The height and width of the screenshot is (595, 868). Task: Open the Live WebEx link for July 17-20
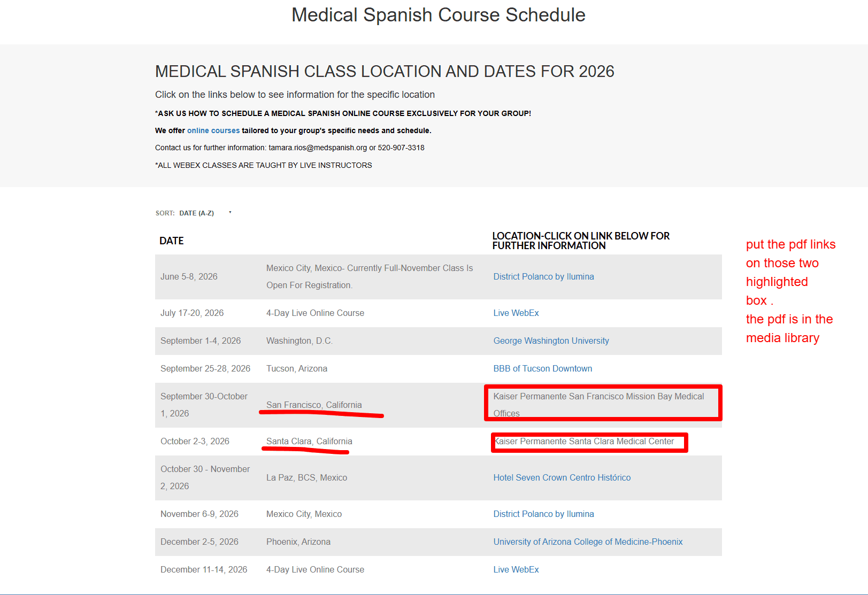(x=516, y=313)
